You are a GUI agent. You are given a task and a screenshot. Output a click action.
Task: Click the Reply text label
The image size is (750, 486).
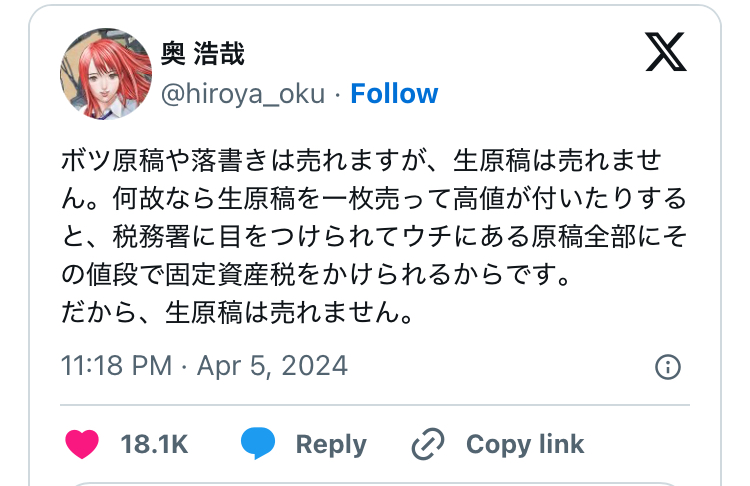pyautogui.click(x=331, y=444)
